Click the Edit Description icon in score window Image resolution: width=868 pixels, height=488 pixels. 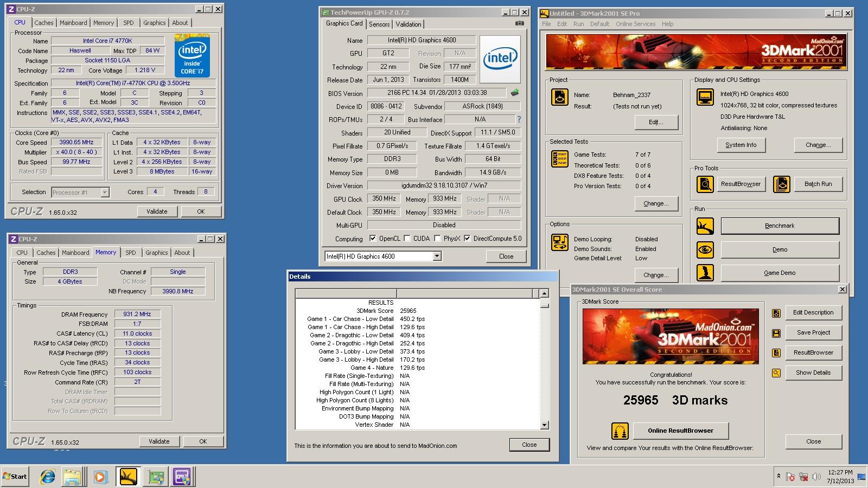click(776, 313)
